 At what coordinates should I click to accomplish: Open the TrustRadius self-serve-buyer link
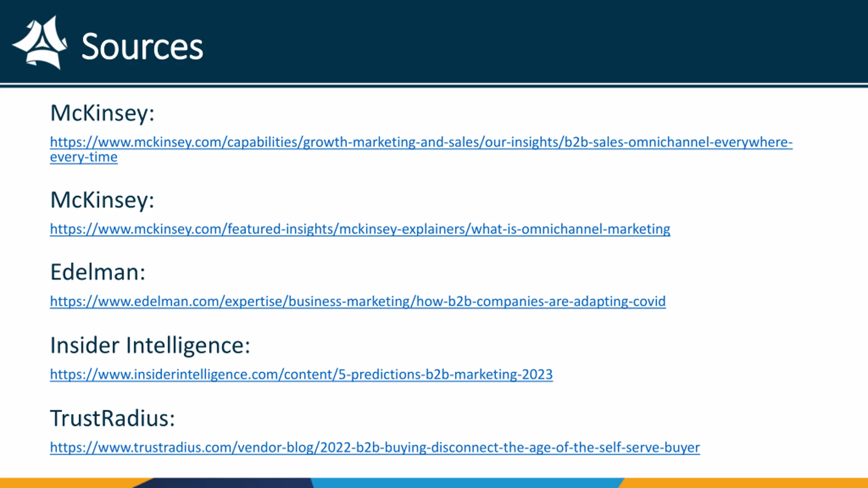pyautogui.click(x=375, y=448)
